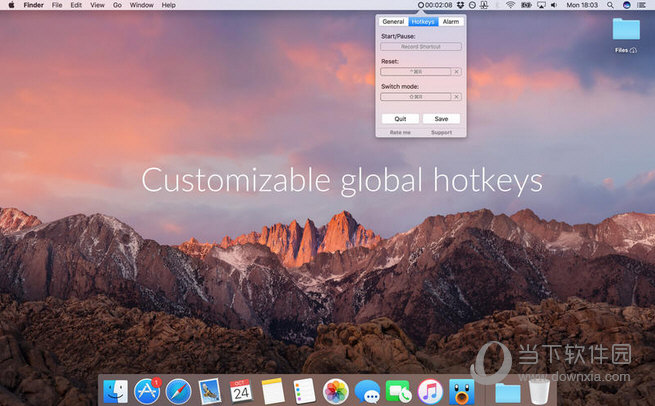Open the Finder menu

(x=33, y=5)
